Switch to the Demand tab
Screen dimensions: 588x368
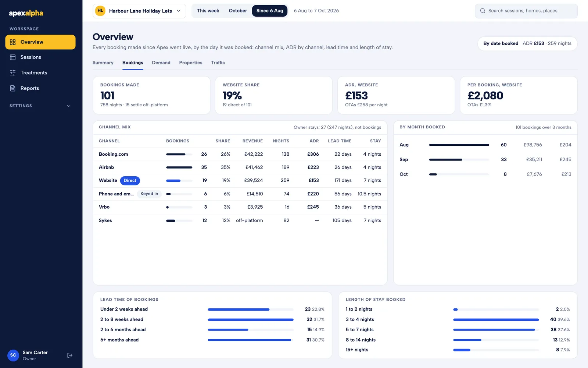pyautogui.click(x=161, y=63)
